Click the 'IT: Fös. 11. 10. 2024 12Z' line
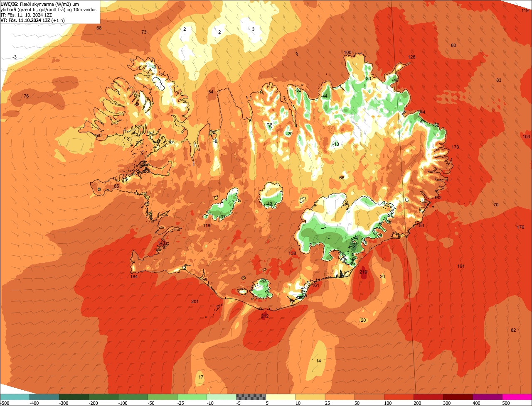This screenshot has width=532, height=406. [26, 15]
